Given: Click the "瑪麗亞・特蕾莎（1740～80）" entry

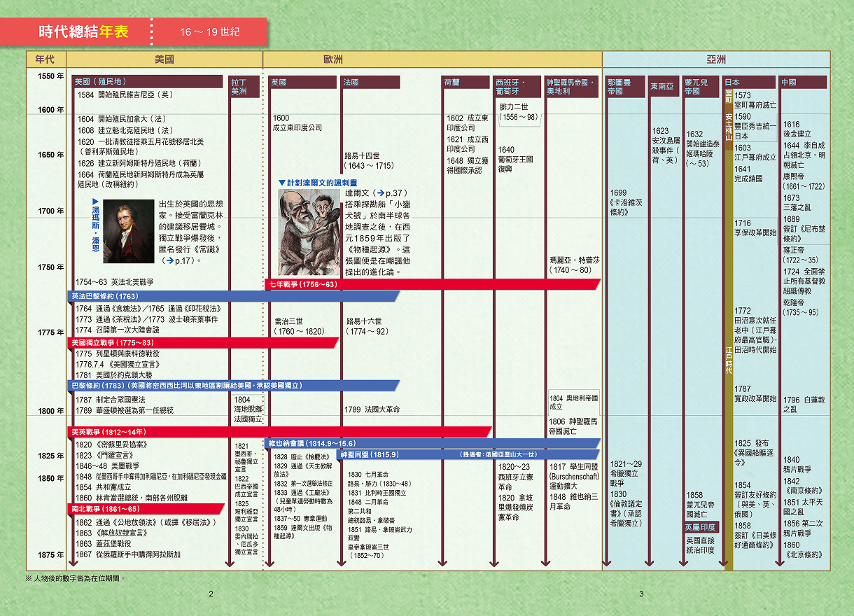Looking at the screenshot, I should pyautogui.click(x=575, y=265).
